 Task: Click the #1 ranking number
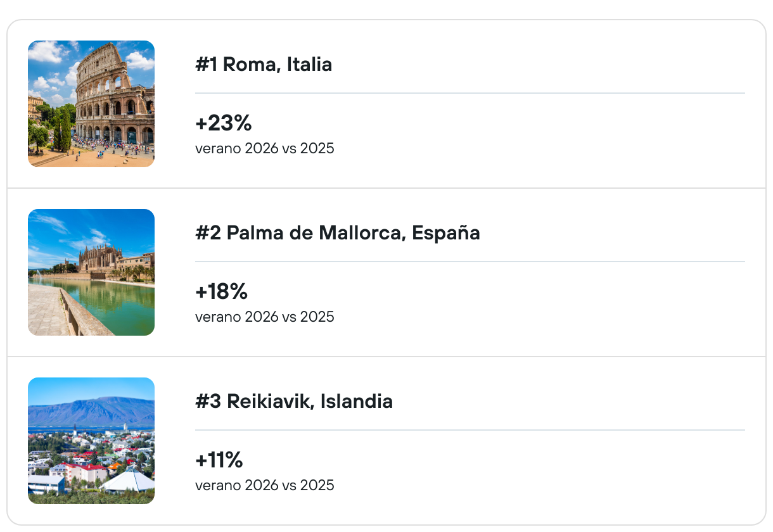coord(206,65)
